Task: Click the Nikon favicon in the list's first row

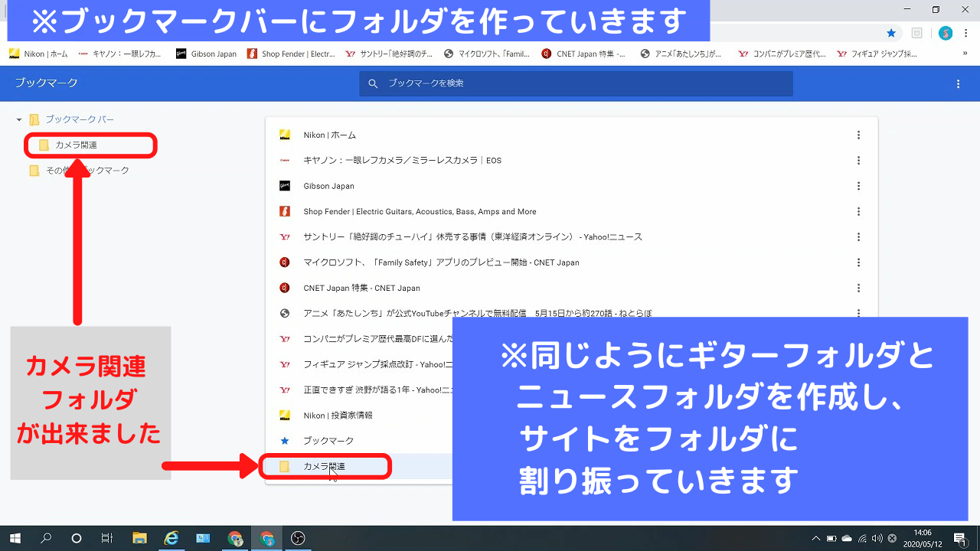Action: (285, 135)
